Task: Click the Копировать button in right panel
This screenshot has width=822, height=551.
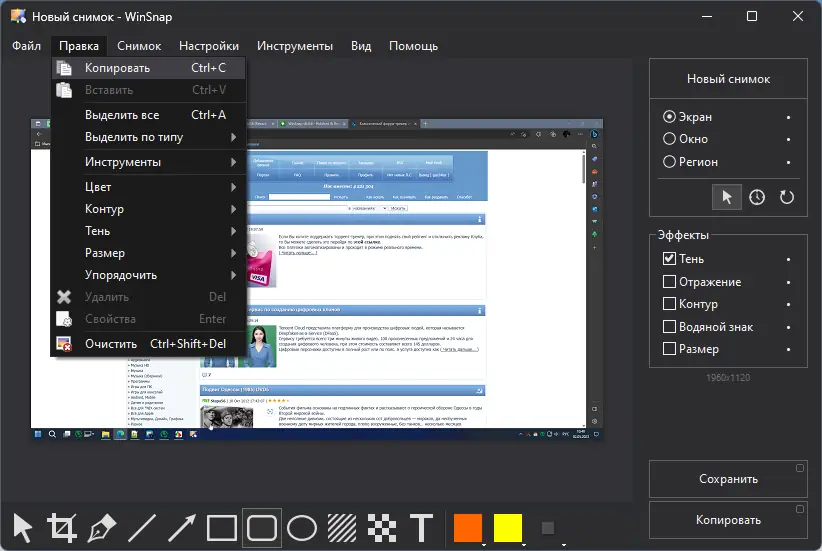Action: (x=728, y=520)
